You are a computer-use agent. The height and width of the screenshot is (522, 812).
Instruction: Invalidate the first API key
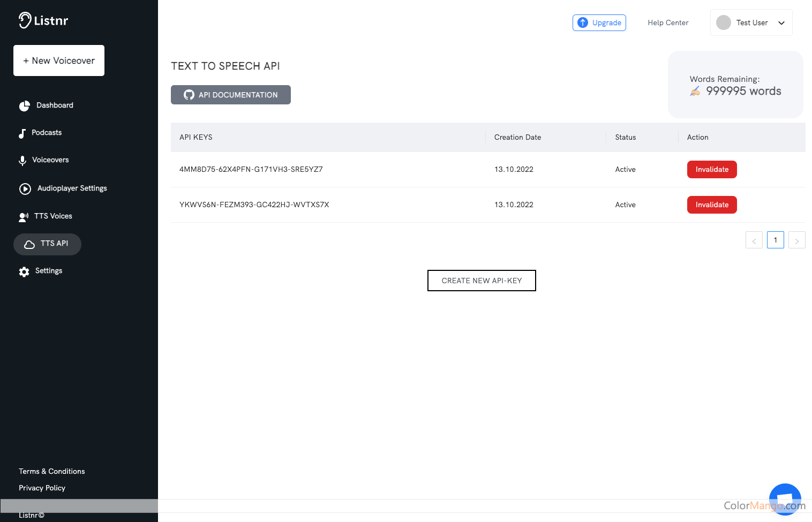coord(712,169)
